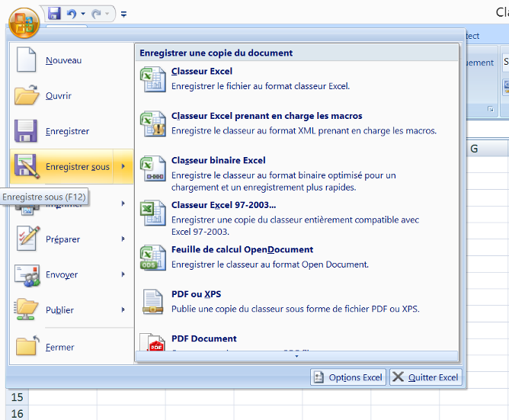Select row 16 header
The height and width of the screenshot is (420, 509).
point(18,413)
